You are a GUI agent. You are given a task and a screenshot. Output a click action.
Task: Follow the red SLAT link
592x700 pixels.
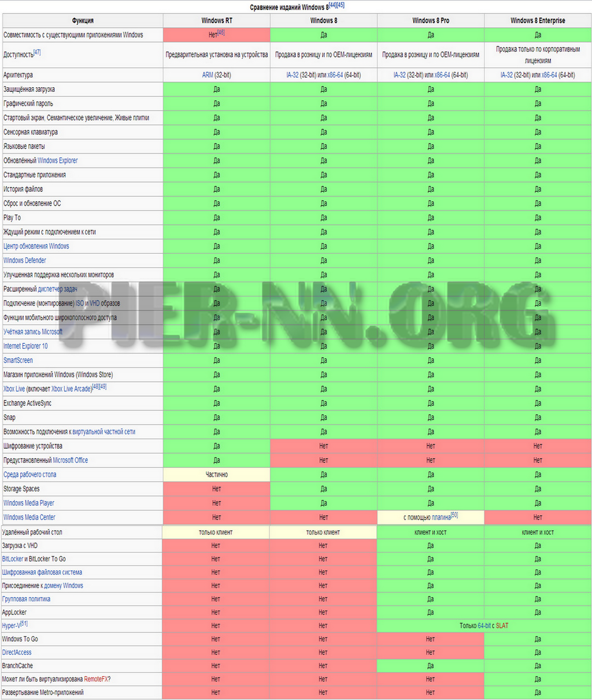click(x=502, y=626)
